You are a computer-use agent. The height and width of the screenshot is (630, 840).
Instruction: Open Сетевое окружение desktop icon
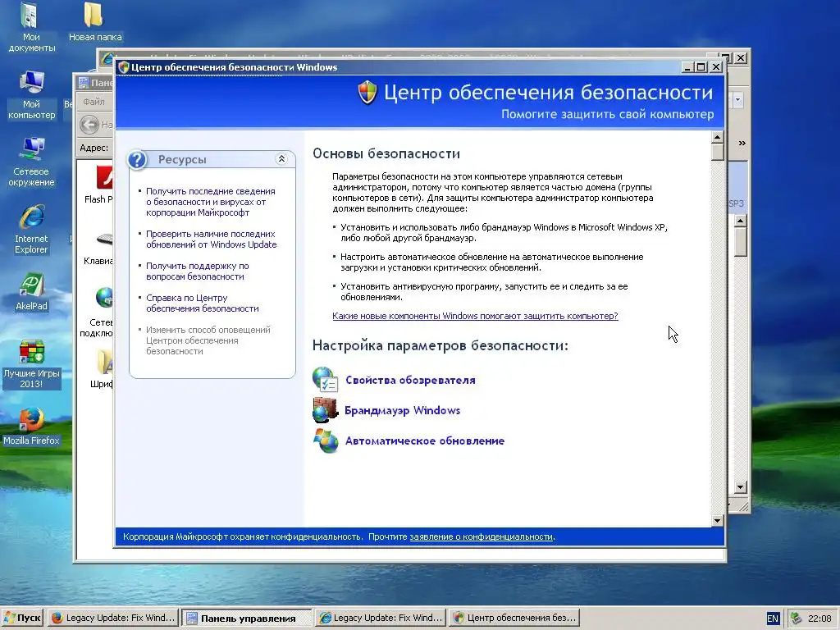[31, 162]
